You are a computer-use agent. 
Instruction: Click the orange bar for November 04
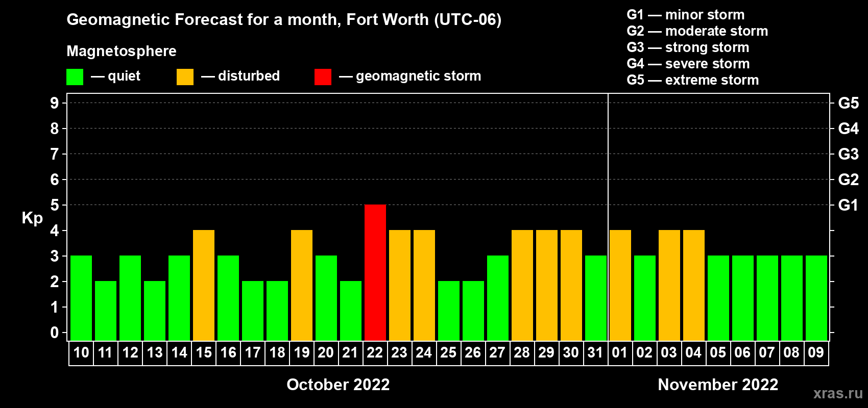[x=694, y=285]
